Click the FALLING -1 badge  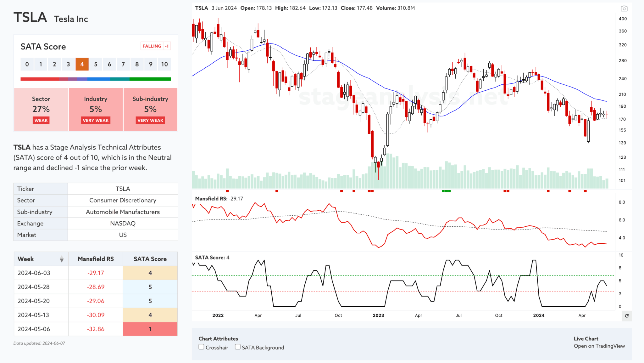coord(155,46)
